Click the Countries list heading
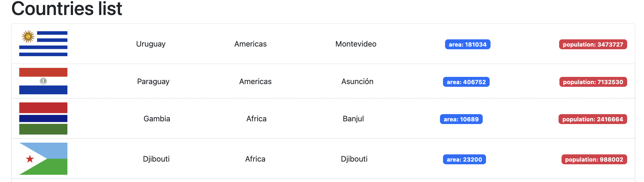This screenshot has height=182, width=644. tap(66, 9)
